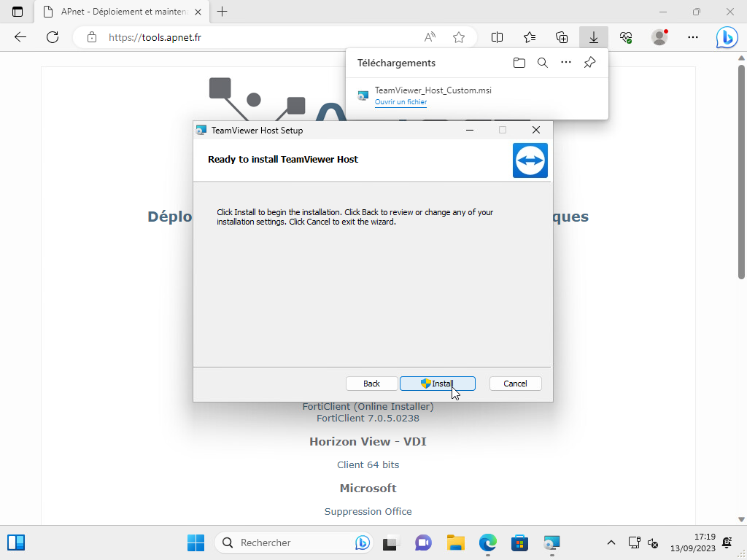Click the TeamViewer_Host_Custom.msi file name
This screenshot has width=747, height=560.
(x=433, y=90)
